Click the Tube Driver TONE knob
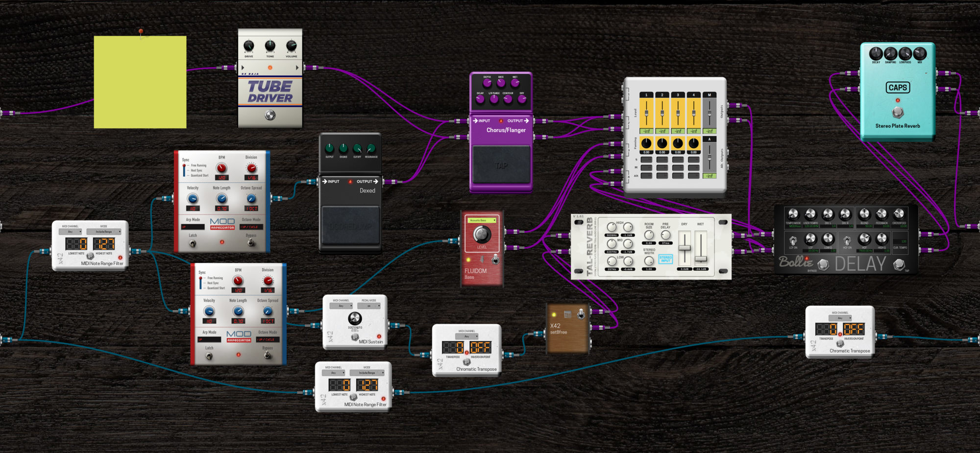This screenshot has width=980, height=453. 270,46
